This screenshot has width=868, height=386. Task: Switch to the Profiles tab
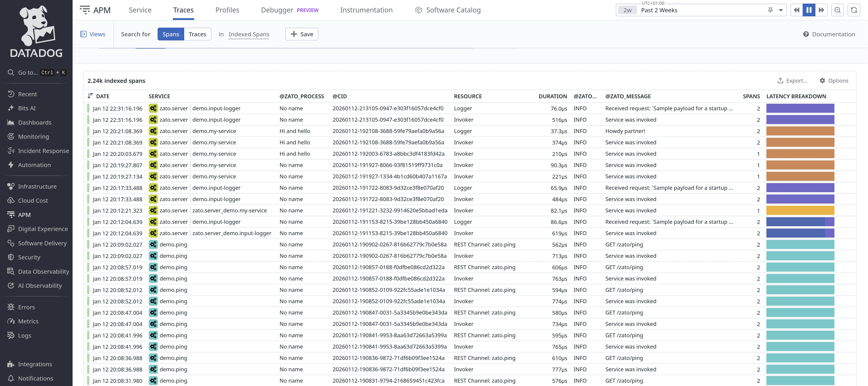(227, 10)
